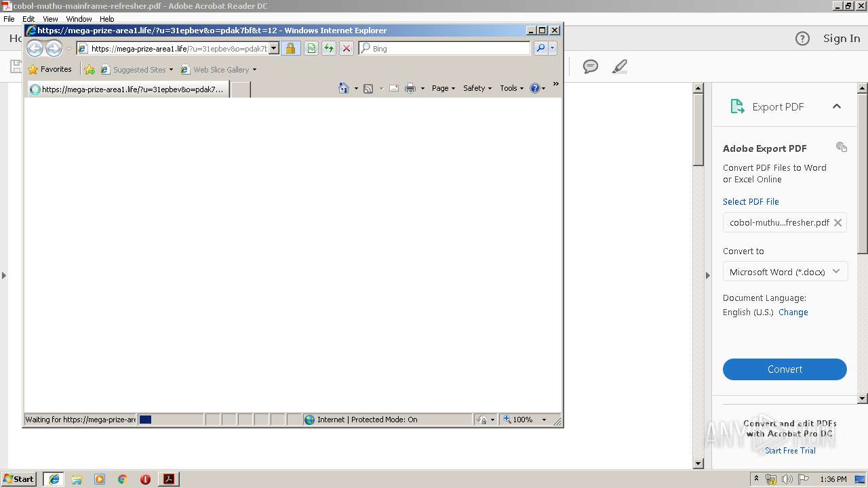This screenshot has width=868, height=488.
Task: Click the Export PDF tool icon
Action: click(x=736, y=106)
